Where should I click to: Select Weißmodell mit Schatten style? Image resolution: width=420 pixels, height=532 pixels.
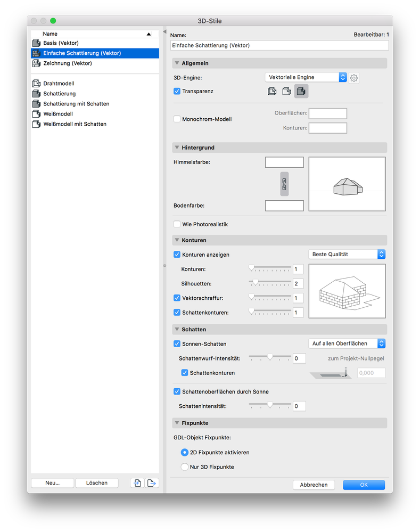[95, 124]
